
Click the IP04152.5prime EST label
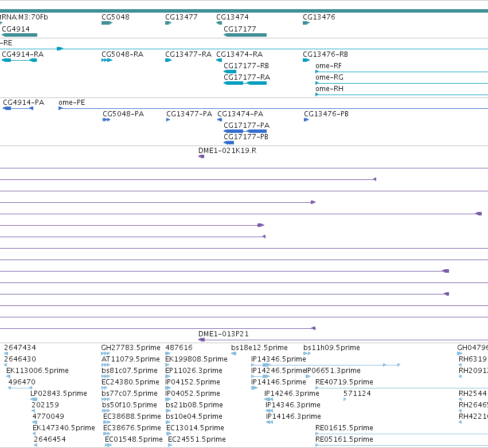click(x=193, y=382)
